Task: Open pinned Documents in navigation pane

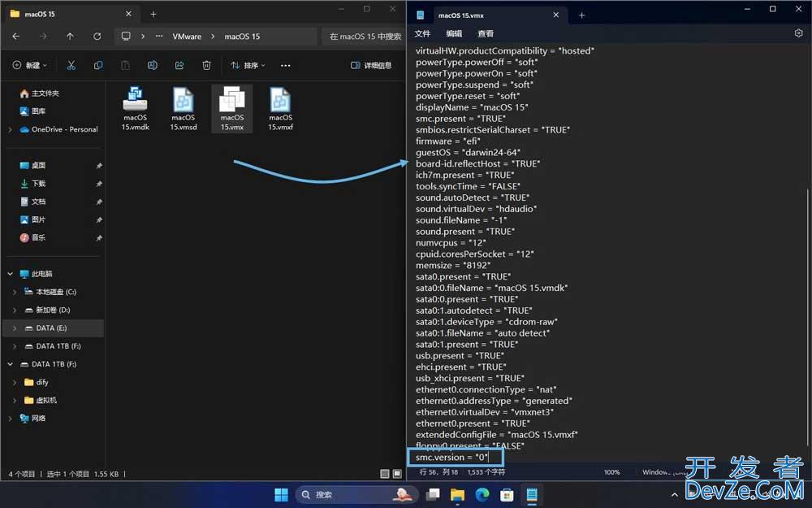Action: (x=32, y=201)
